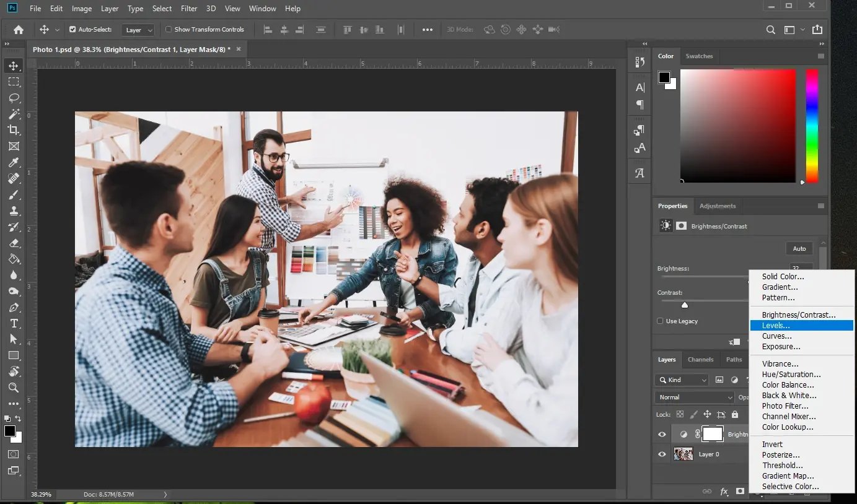857x504 pixels.
Task: Open the workspace switcher dropdown arrow
Action: [802, 29]
